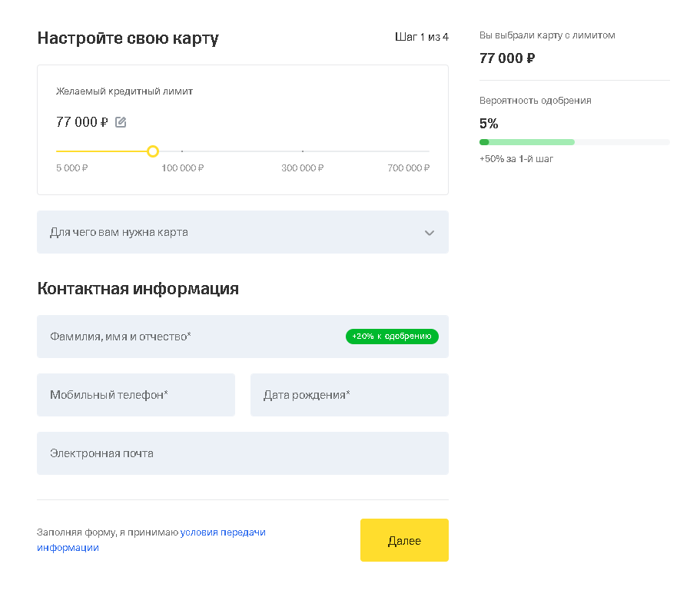Click the "5 000 ₽" minimum slider label
The image size is (700, 597).
[72, 168]
